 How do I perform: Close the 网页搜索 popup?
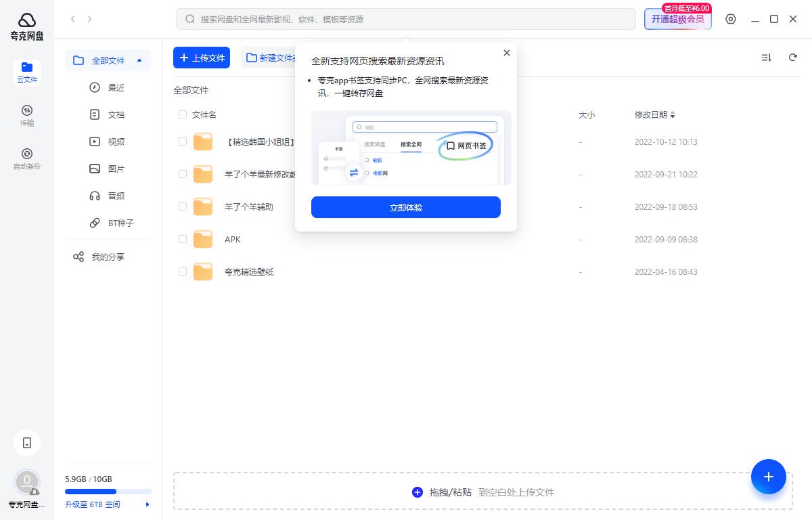(x=507, y=53)
